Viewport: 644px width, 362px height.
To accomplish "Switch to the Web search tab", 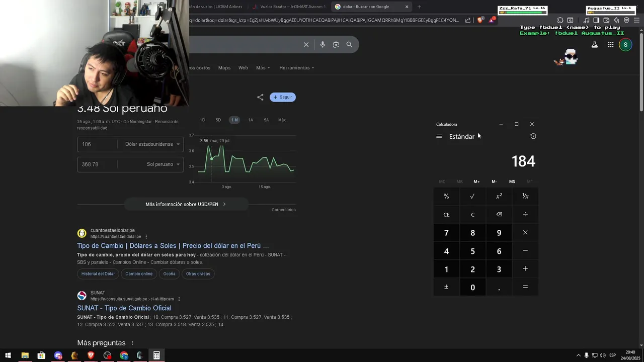I will click(x=243, y=68).
